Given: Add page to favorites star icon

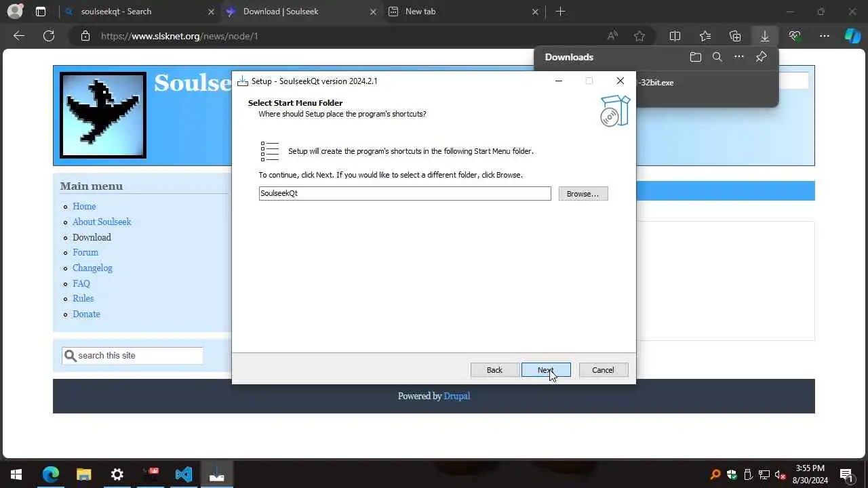Looking at the screenshot, I should tap(639, 36).
